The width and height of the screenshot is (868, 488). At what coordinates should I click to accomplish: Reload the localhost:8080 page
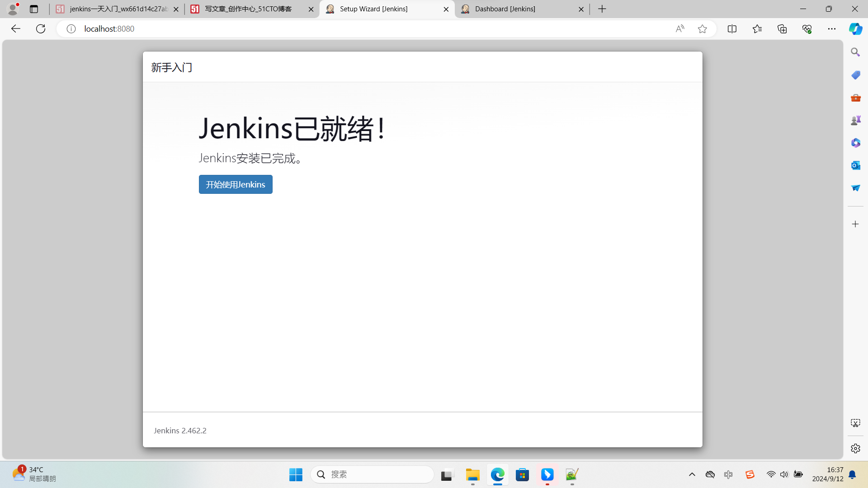click(41, 29)
